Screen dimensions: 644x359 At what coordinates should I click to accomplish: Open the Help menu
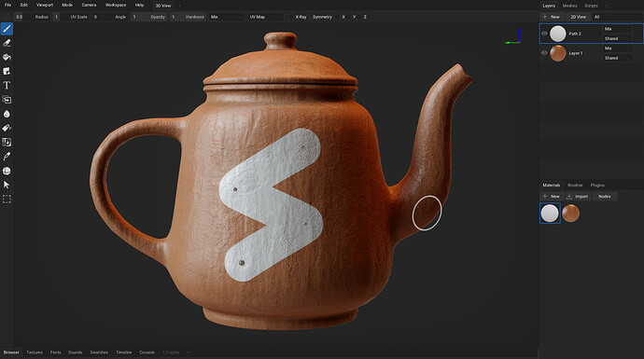pyautogui.click(x=139, y=5)
